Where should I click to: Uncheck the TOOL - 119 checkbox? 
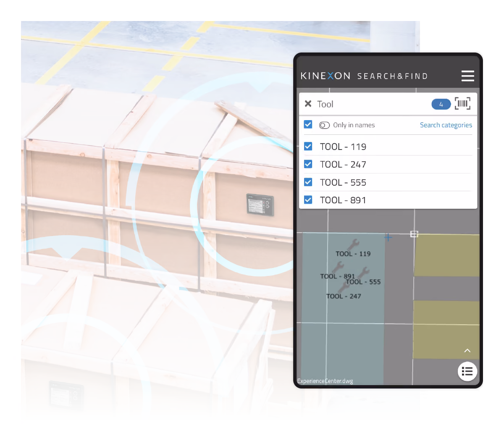308,146
